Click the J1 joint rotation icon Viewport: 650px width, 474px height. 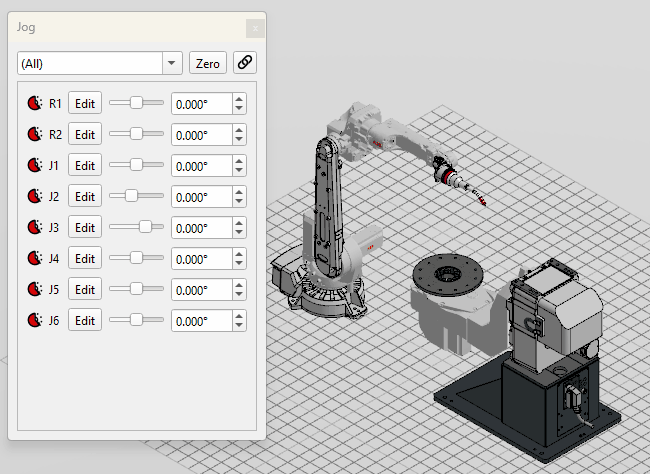[x=35, y=165]
